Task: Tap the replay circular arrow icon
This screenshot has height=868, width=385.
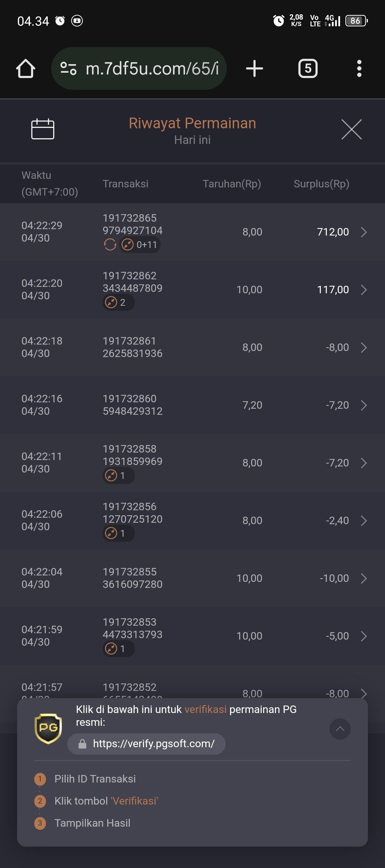Action: [x=110, y=245]
